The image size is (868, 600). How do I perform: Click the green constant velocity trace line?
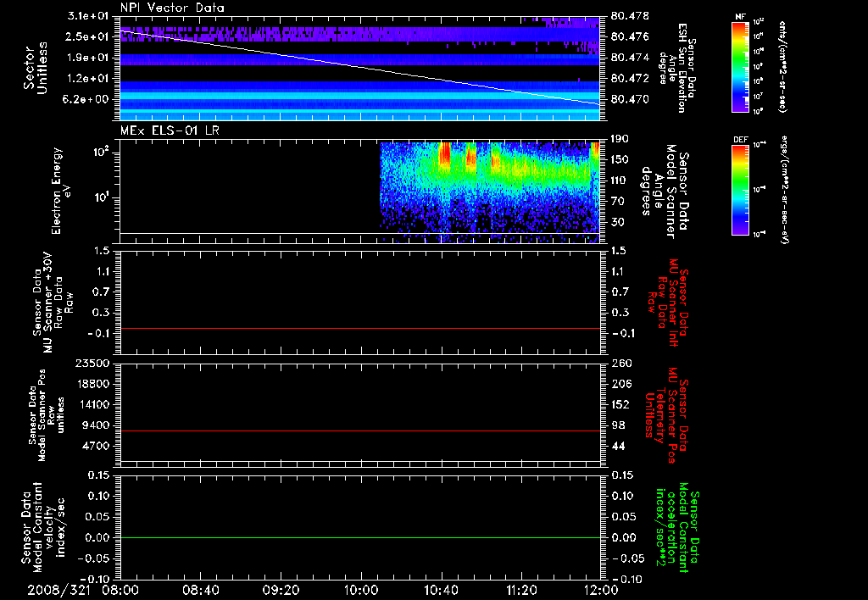point(359,537)
